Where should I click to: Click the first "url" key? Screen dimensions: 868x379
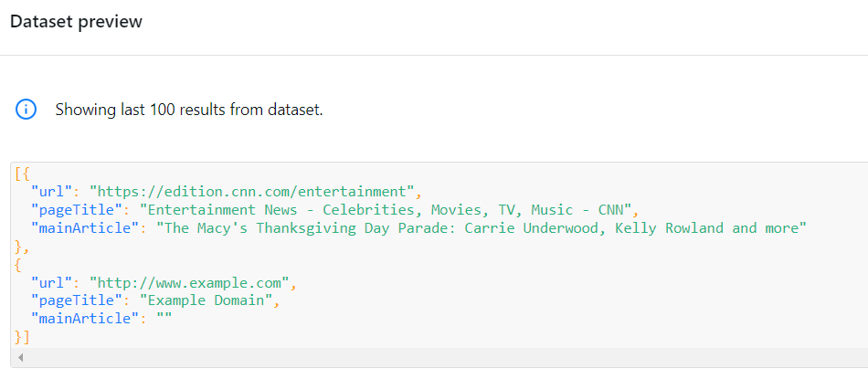51,192
